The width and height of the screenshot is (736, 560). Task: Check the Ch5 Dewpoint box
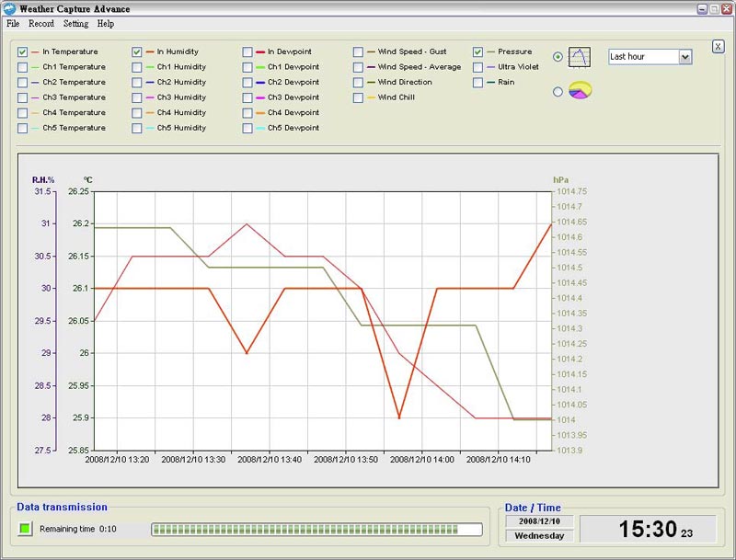(x=247, y=128)
